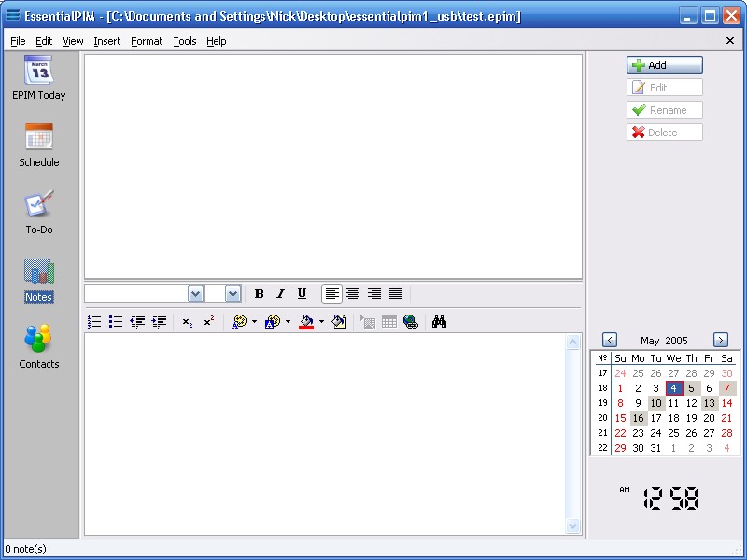The height and width of the screenshot is (560, 747).
Task: Click the "May 2005" calendar header
Action: coord(664,341)
